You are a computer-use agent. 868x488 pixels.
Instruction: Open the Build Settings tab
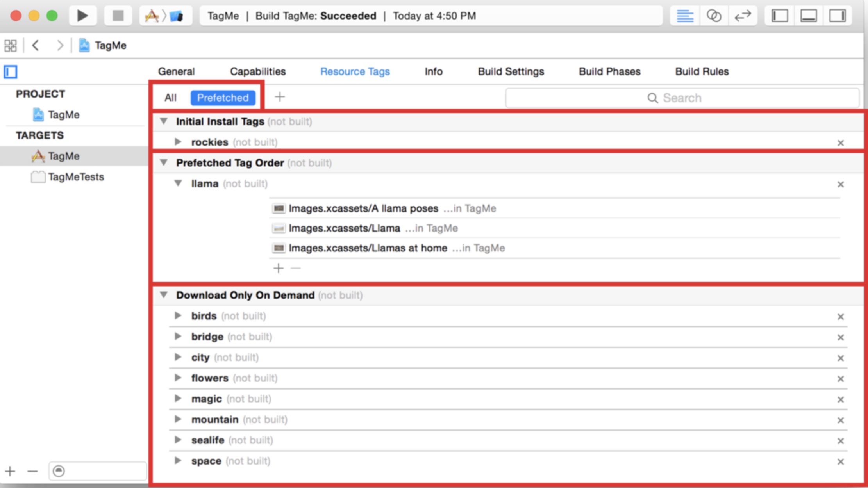tap(511, 71)
